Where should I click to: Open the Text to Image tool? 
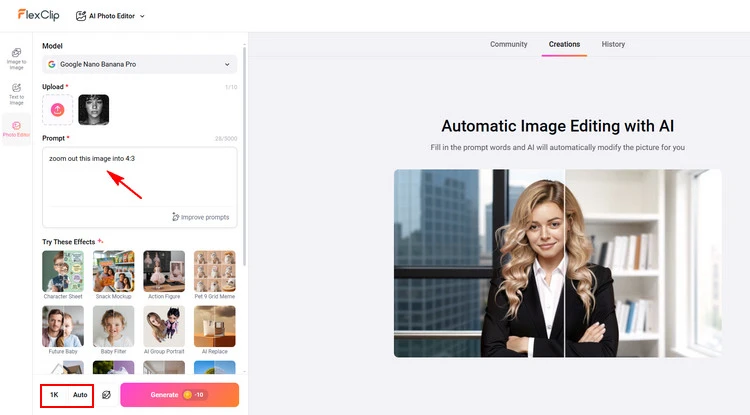[x=16, y=93]
